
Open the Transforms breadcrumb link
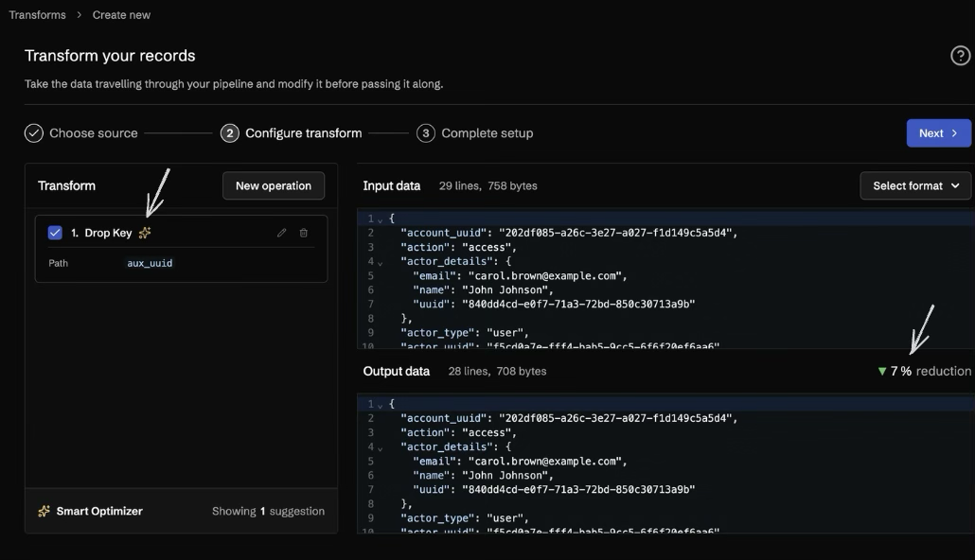tap(38, 15)
